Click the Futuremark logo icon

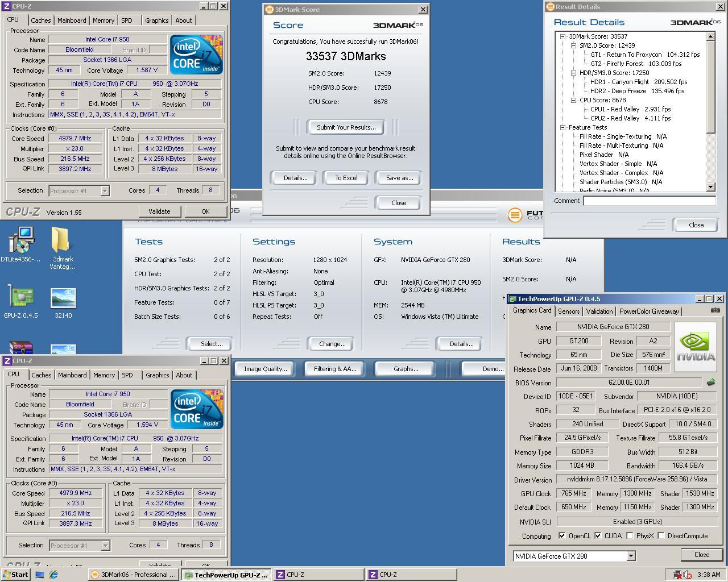pos(515,215)
